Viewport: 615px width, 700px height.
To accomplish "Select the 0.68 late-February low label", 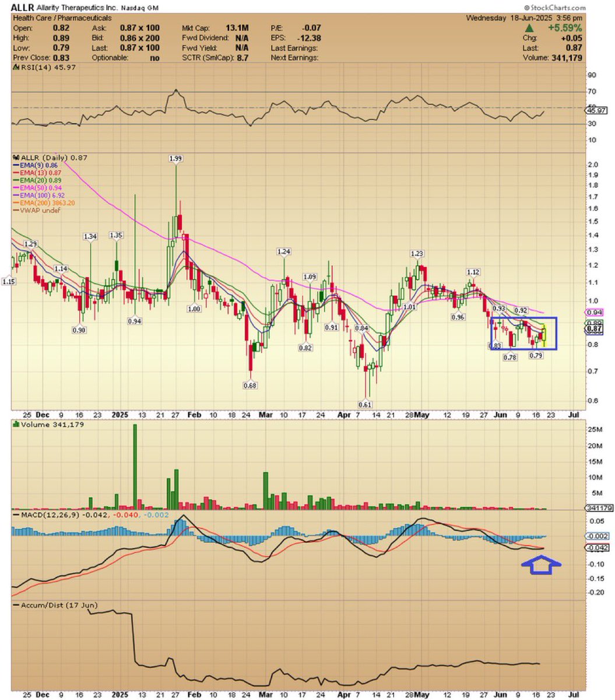I will 251,386.
